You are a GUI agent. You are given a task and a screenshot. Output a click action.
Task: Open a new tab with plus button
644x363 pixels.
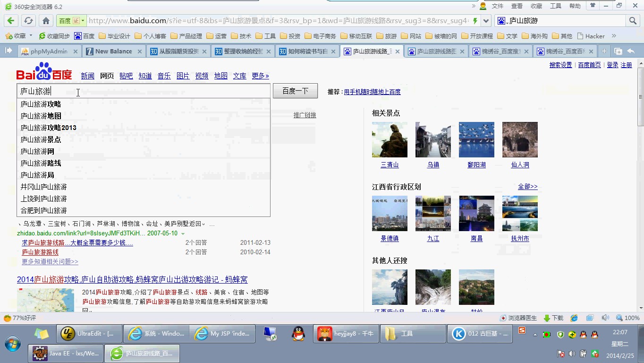[x=604, y=51]
